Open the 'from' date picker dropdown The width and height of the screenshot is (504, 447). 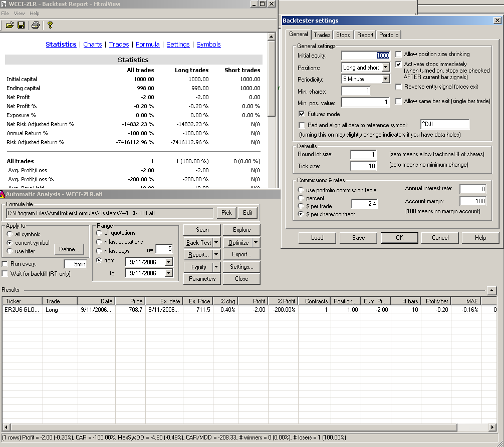(x=168, y=261)
